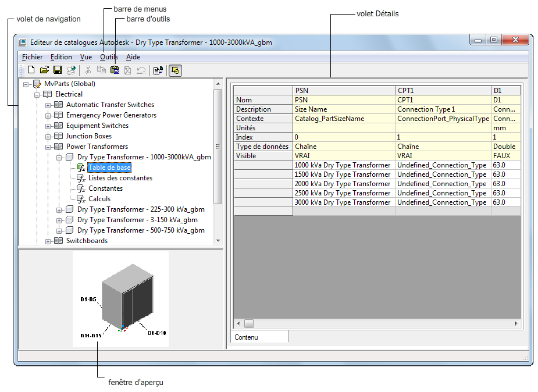Click the Cut scissors icon

[x=88, y=70]
